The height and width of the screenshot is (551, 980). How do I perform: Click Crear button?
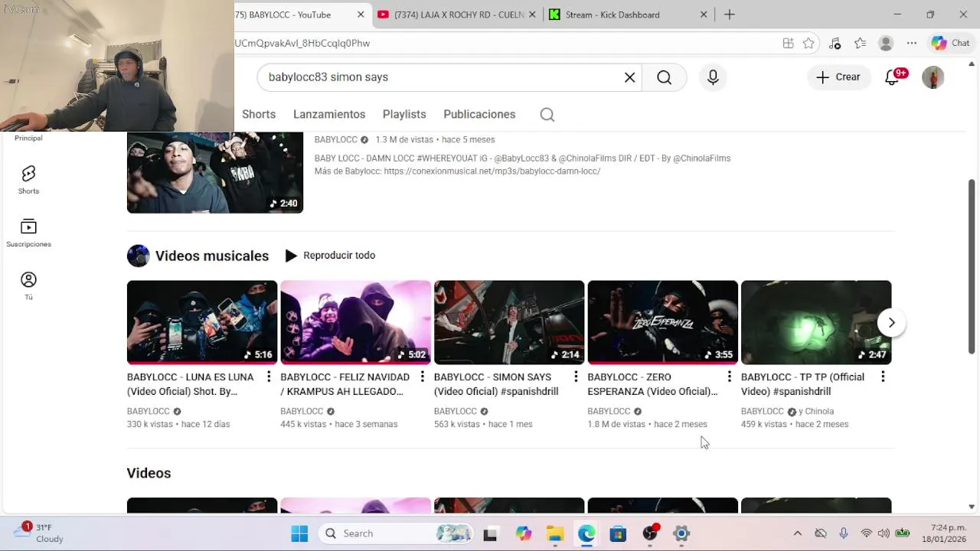838,77
